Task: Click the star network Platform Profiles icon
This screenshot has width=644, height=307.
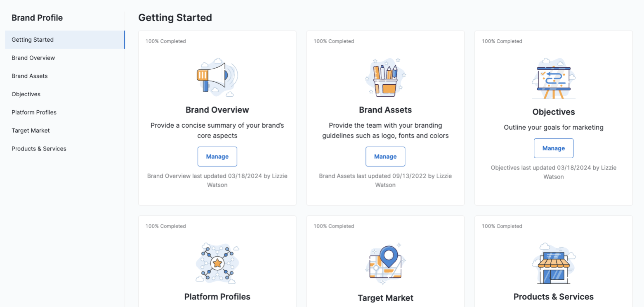Action: [x=217, y=263]
